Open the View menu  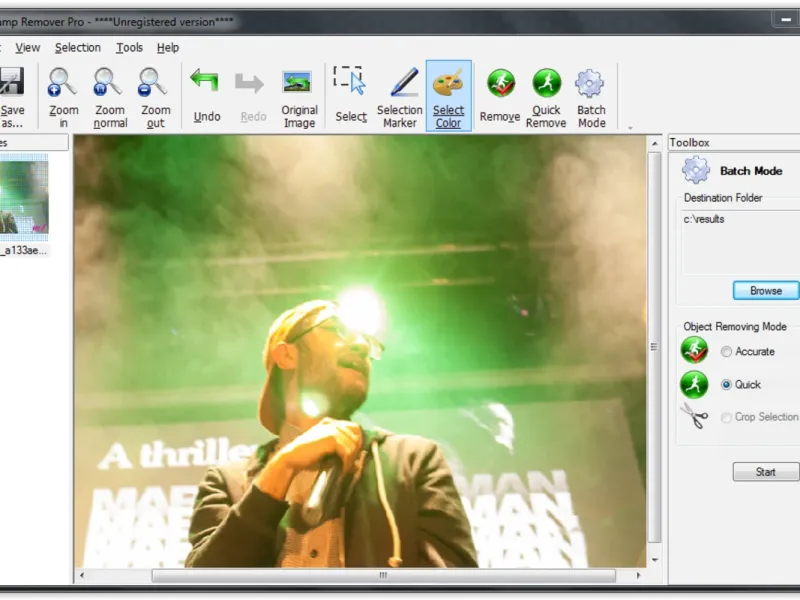[x=28, y=48]
